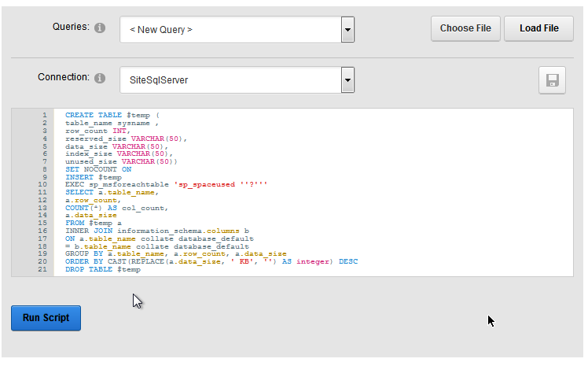The image size is (588, 366).
Task: Click 'INSERT #temp' on line 9
Action: (94, 177)
